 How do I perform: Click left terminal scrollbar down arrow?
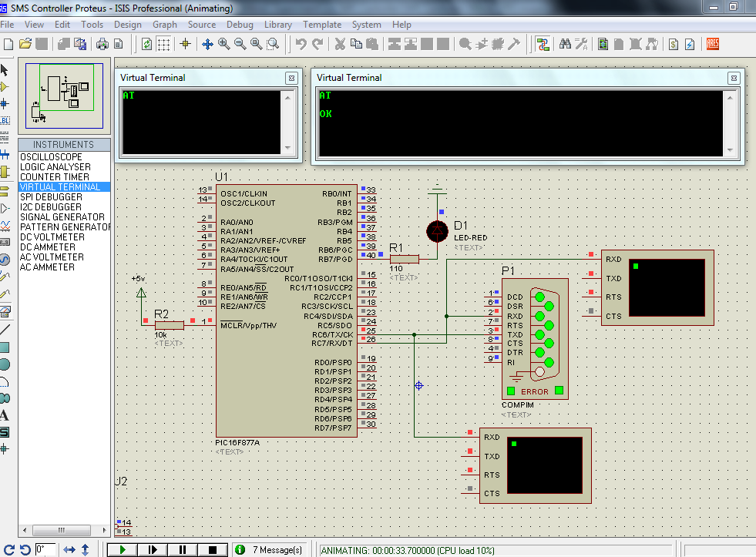pyautogui.click(x=288, y=148)
